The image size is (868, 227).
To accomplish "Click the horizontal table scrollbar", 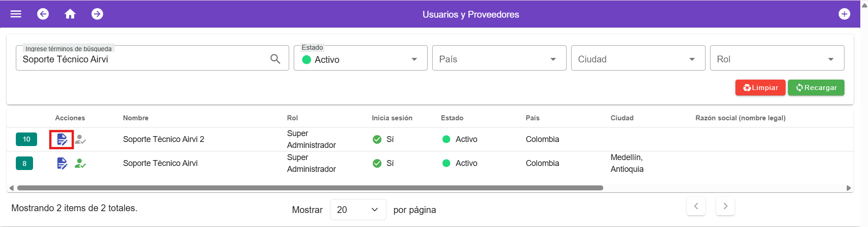I will [x=310, y=188].
